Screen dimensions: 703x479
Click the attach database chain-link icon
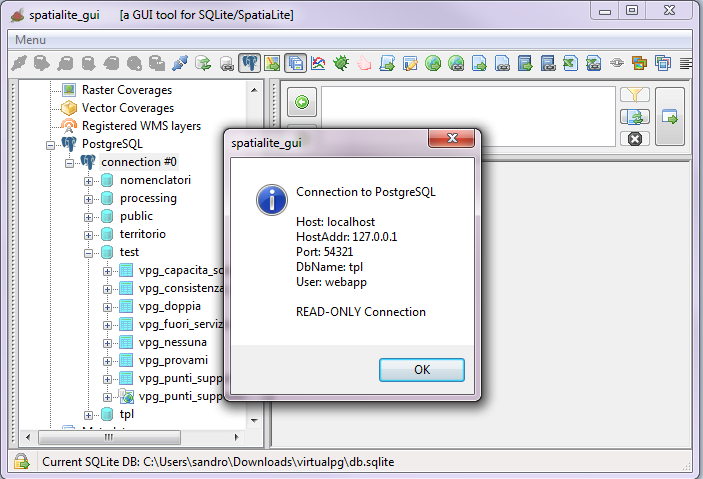pos(227,63)
